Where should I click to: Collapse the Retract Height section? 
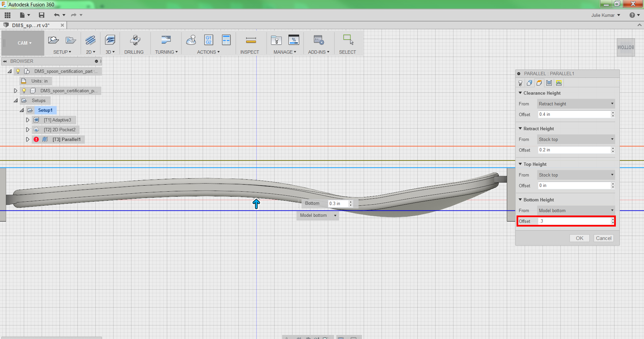point(520,129)
